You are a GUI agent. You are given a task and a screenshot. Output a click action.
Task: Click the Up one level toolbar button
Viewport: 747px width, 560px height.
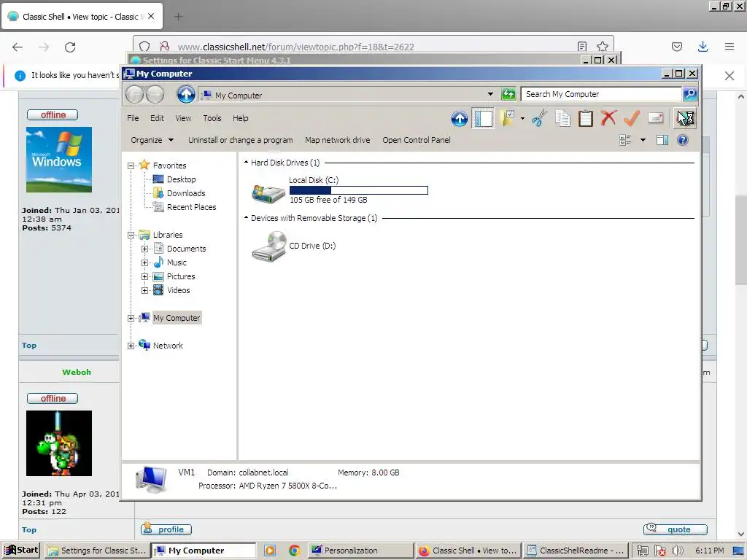[460, 118]
